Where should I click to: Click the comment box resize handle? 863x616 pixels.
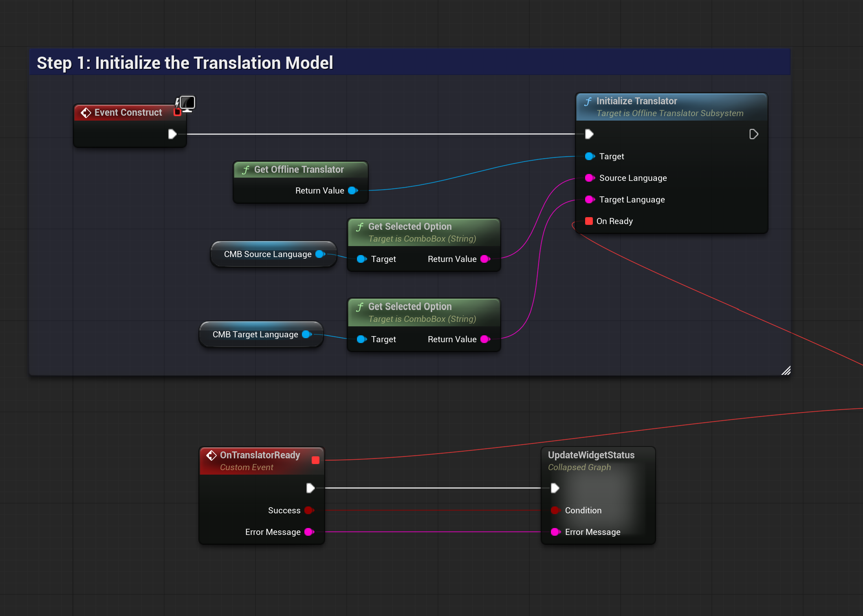coord(786,370)
